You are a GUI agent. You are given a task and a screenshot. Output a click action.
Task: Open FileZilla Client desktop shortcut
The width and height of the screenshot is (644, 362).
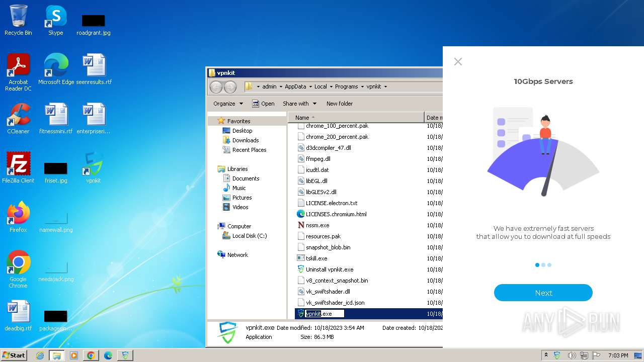tap(18, 167)
